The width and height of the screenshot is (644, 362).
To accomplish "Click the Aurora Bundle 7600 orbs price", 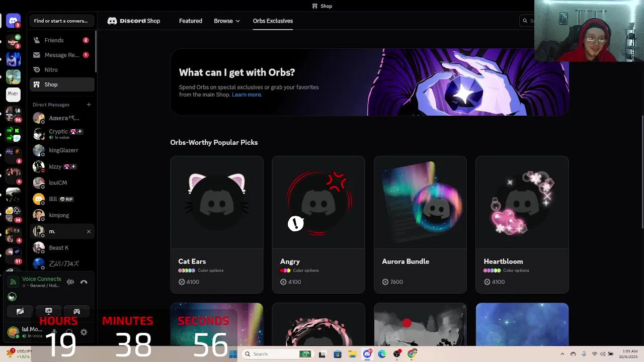I will coord(392,282).
